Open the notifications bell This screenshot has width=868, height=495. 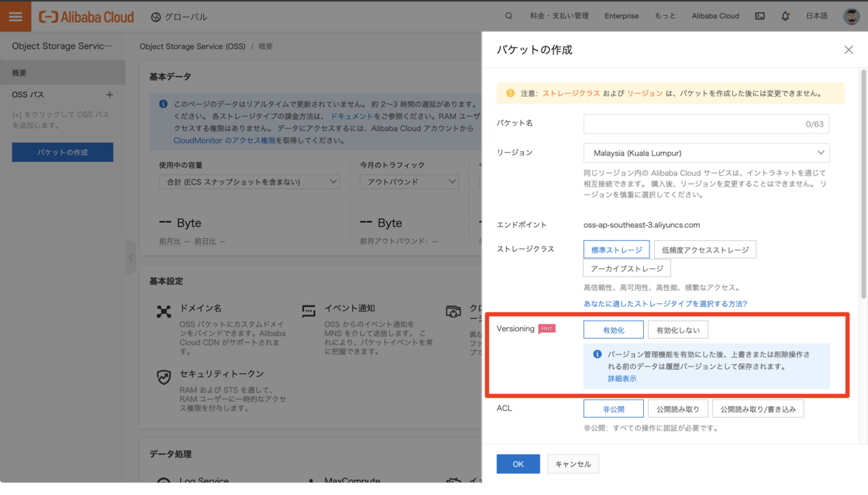coord(786,16)
